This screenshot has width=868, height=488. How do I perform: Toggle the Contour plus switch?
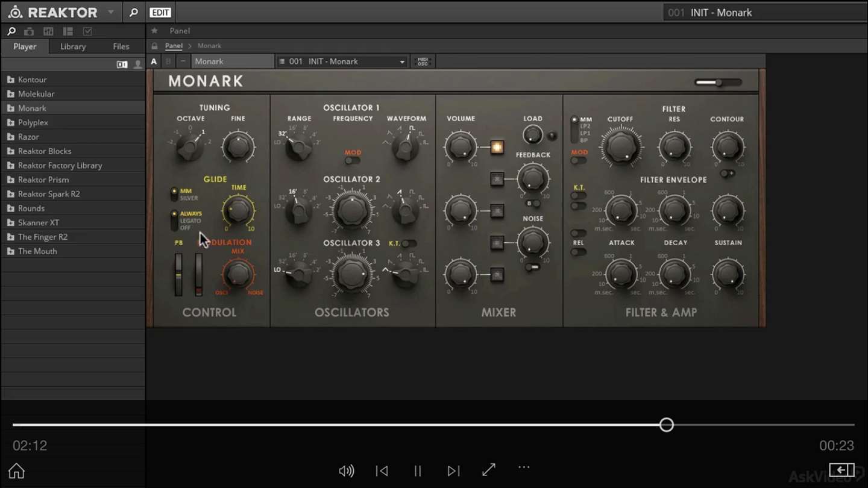coord(727,174)
